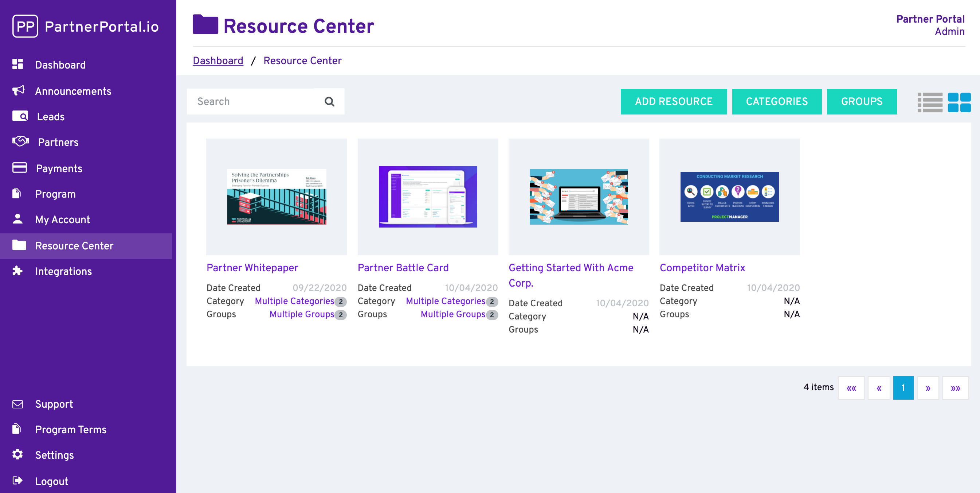Open the Payments card icon
Image resolution: width=980 pixels, height=493 pixels.
(x=20, y=167)
